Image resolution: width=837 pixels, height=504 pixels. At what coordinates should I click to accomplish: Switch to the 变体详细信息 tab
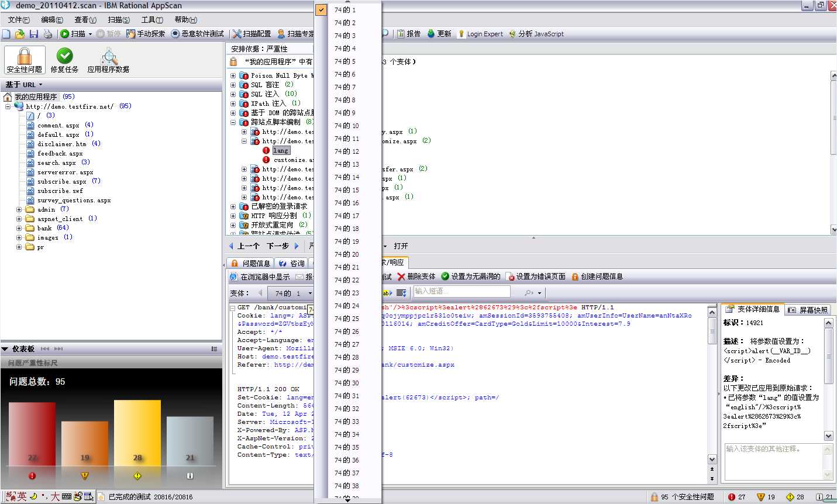tap(752, 309)
